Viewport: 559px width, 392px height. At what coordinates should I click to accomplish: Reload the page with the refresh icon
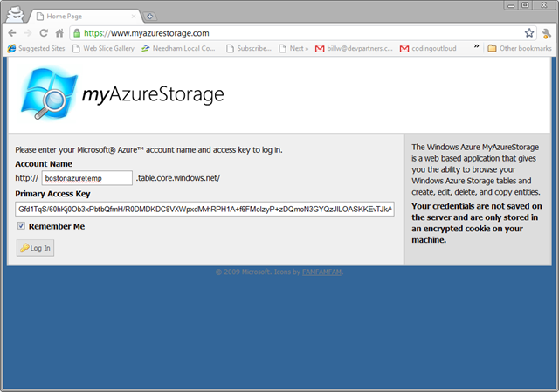click(45, 32)
